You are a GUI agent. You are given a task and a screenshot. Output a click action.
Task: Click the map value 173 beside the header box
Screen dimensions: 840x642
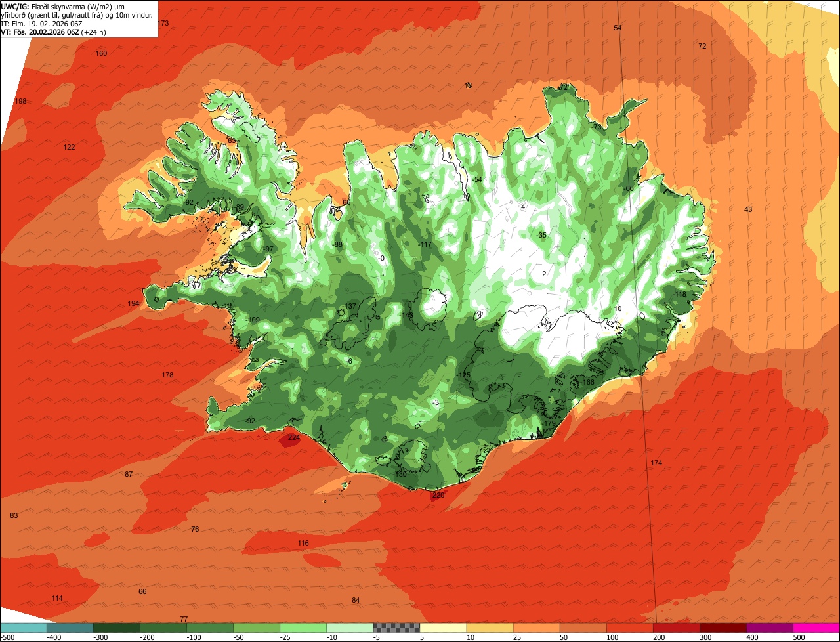tap(163, 24)
